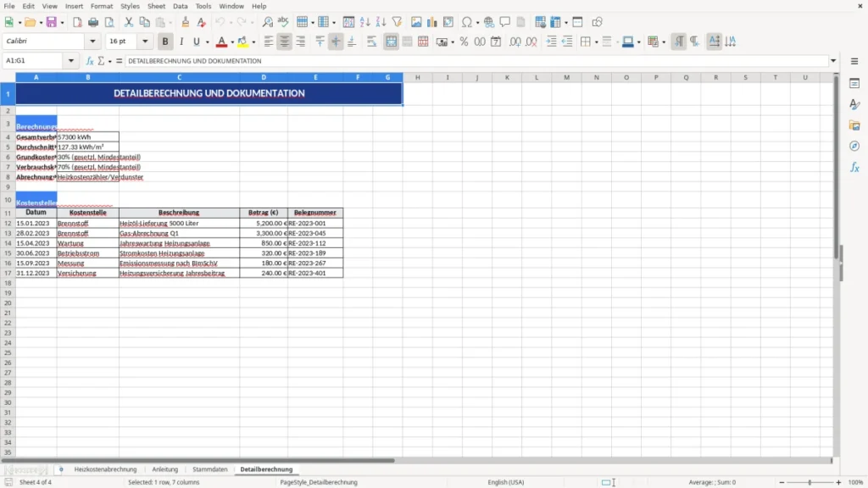Copy selection with the Copy icon

coord(144,22)
